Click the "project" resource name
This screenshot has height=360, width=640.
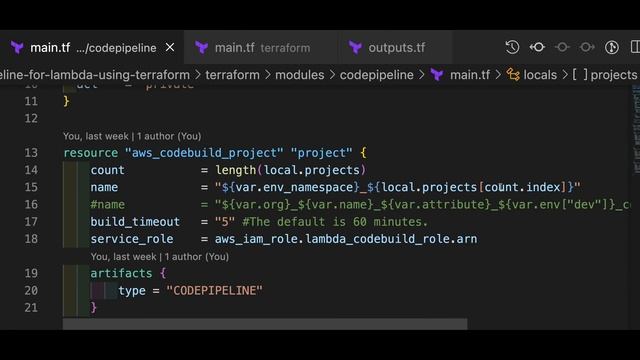(x=321, y=153)
